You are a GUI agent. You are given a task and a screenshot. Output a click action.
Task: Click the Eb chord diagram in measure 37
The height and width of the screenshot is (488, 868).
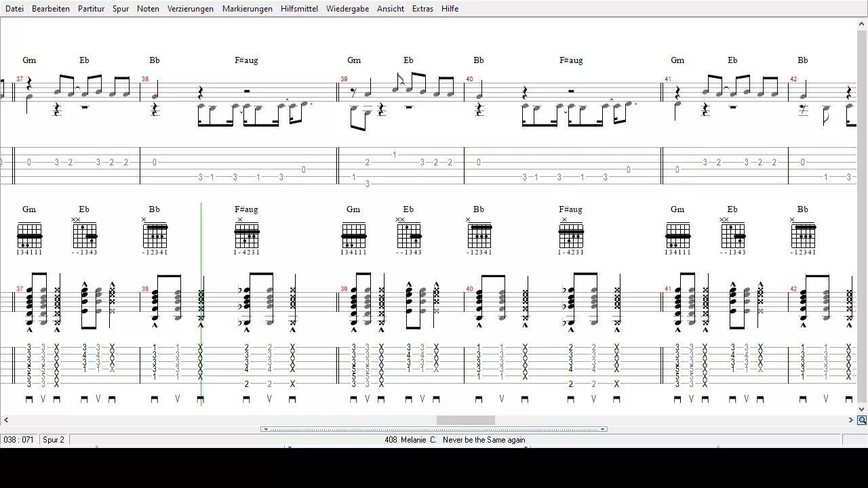pyautogui.click(x=85, y=236)
